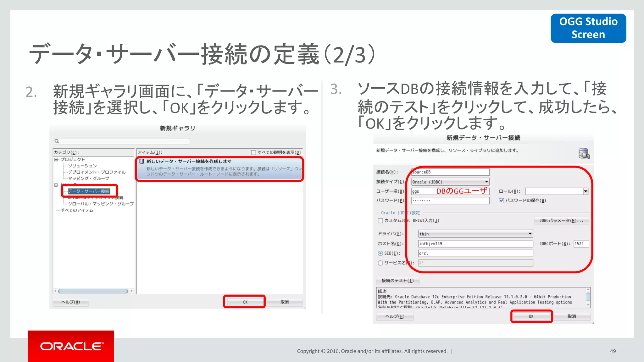
Task: Click the vertical scrollbar of the test result box
Action: point(588,297)
